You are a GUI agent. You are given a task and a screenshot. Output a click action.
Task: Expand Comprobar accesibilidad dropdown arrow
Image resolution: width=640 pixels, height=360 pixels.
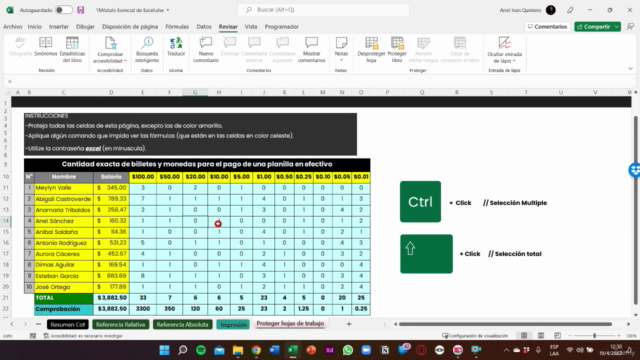point(125,61)
